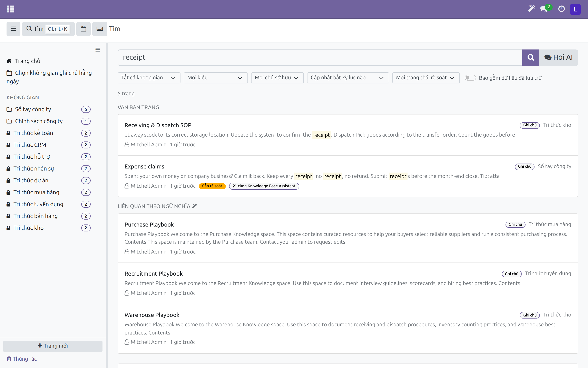The height and width of the screenshot is (368, 588).
Task: Open Mọi trạng thái rà soát dropdown
Action: [x=426, y=78]
